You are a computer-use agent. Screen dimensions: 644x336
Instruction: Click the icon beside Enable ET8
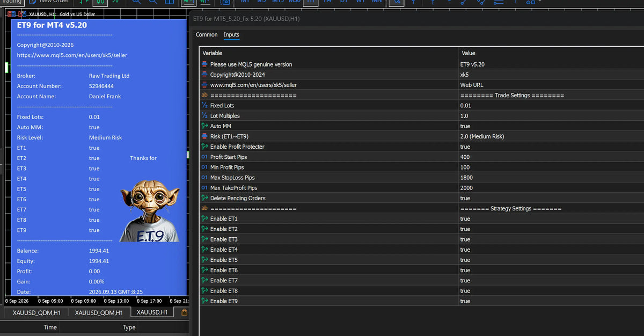tap(204, 290)
